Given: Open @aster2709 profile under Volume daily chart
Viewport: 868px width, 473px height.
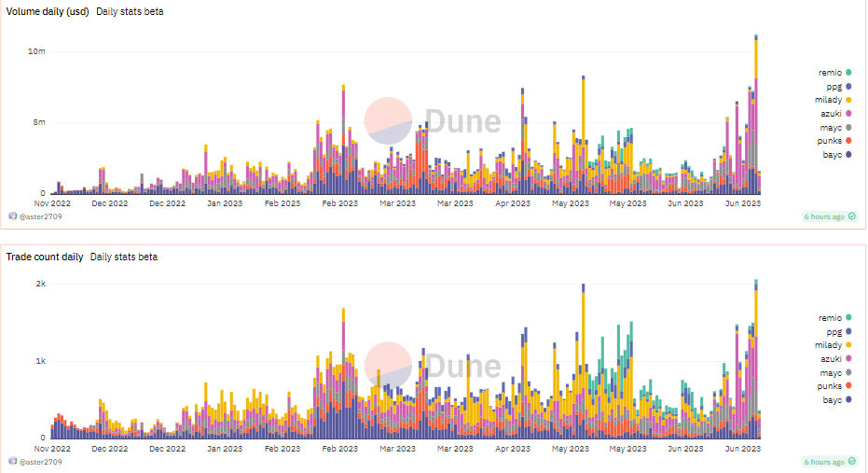Looking at the screenshot, I should click(x=40, y=216).
